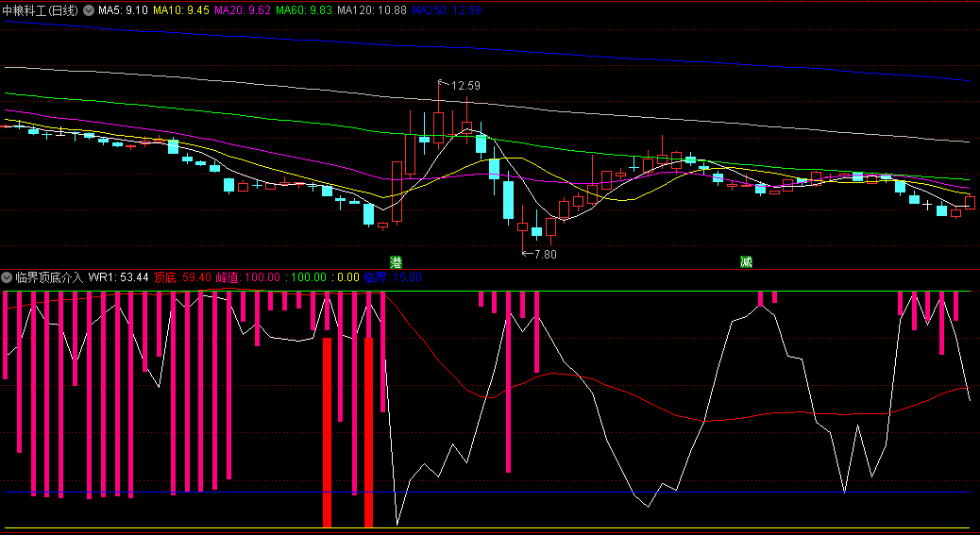Click the 12.59 high price annotation
This screenshot has width=980, height=535.
point(465,86)
